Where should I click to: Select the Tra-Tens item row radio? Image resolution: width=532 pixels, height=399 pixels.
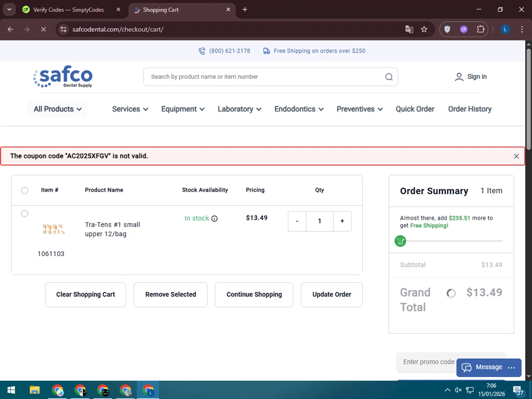click(x=24, y=214)
